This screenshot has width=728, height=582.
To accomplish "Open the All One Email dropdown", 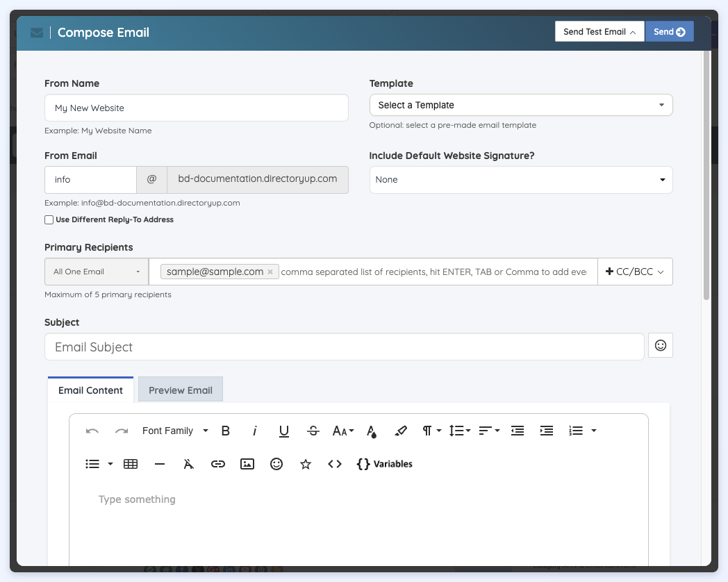I will click(97, 272).
